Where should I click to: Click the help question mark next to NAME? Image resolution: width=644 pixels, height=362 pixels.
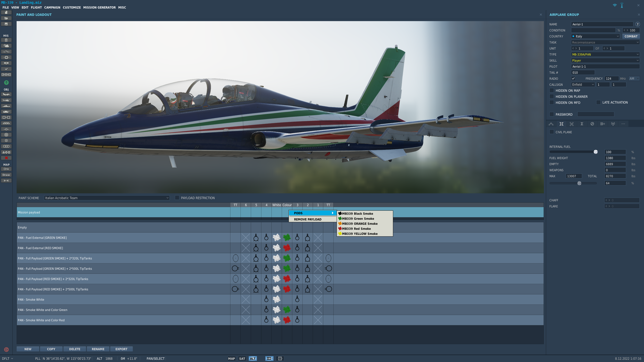coord(637,24)
